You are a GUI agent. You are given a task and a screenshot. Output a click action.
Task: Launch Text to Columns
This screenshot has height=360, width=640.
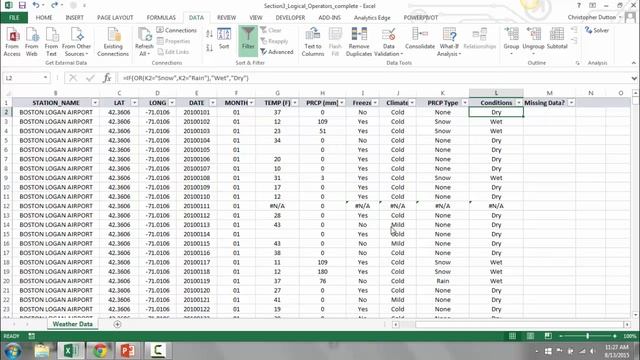[x=313, y=42]
